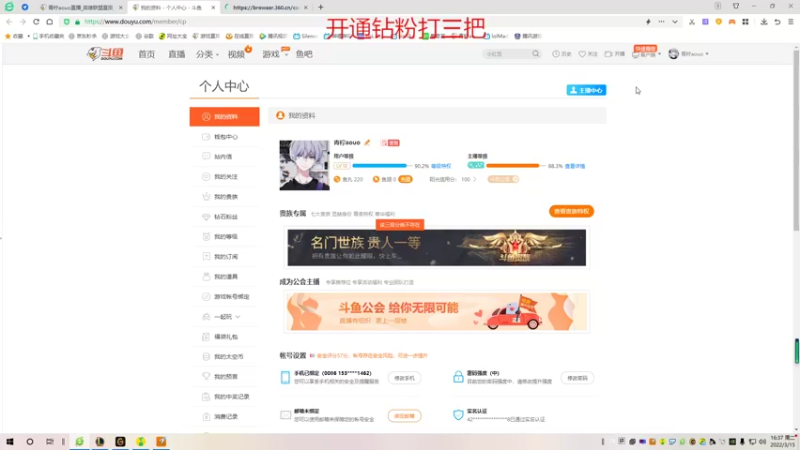Click the arrow after 阳光信用分 100
The height and width of the screenshot is (450, 800).
pos(474,179)
